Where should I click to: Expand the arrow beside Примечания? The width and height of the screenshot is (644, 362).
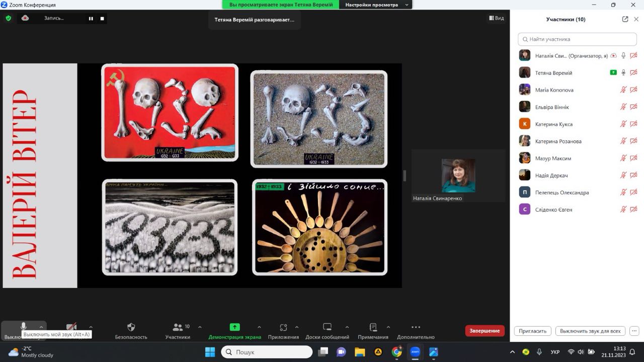(x=388, y=327)
